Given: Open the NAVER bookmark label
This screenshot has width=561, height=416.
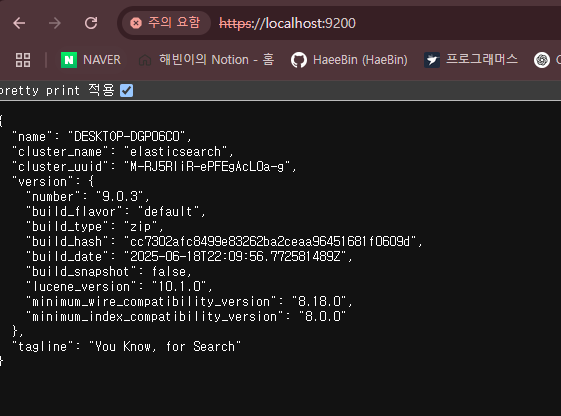Looking at the screenshot, I should click(102, 60).
